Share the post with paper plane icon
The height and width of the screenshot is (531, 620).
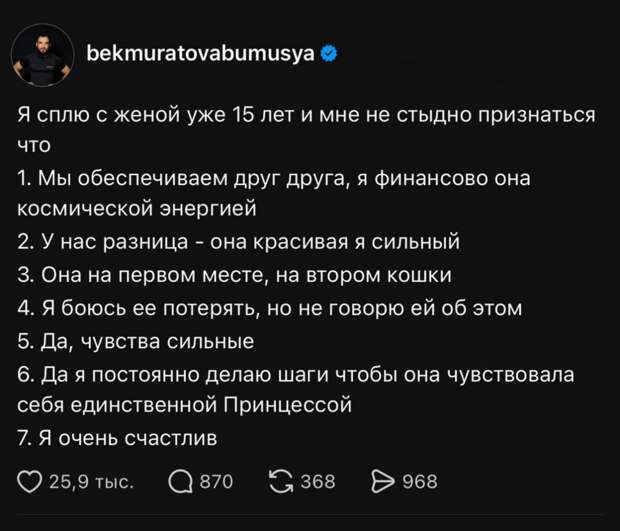pyautogui.click(x=383, y=482)
